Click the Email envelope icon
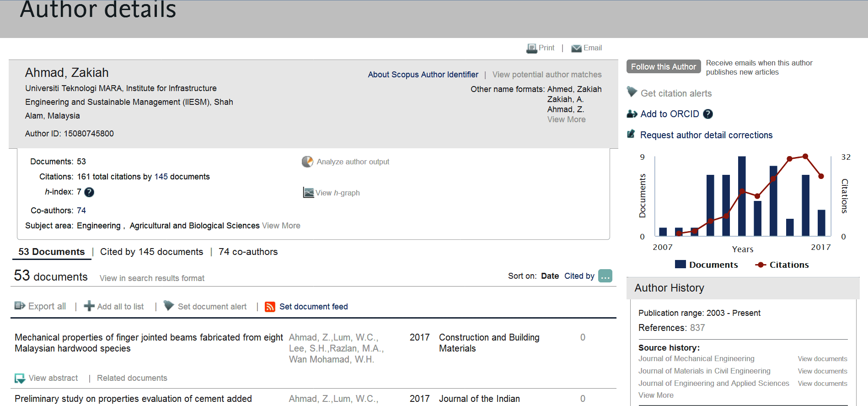This screenshot has height=406, width=868. [x=576, y=48]
